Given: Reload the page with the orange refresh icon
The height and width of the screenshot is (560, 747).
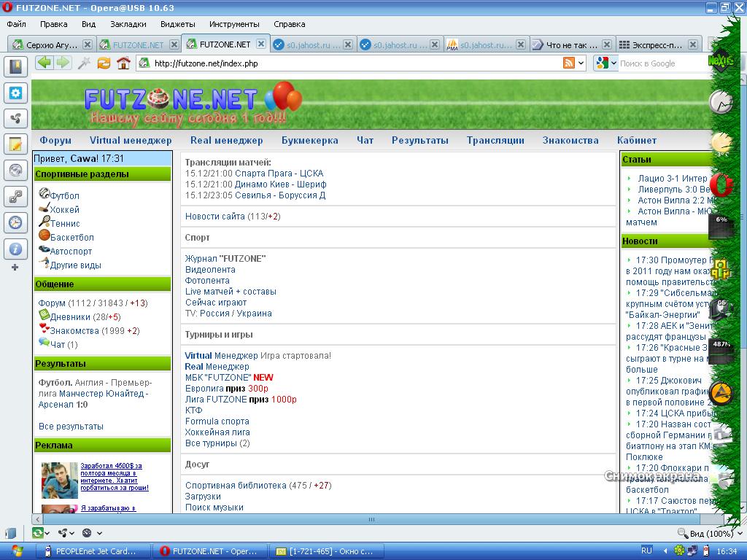Looking at the screenshot, I should [104, 63].
